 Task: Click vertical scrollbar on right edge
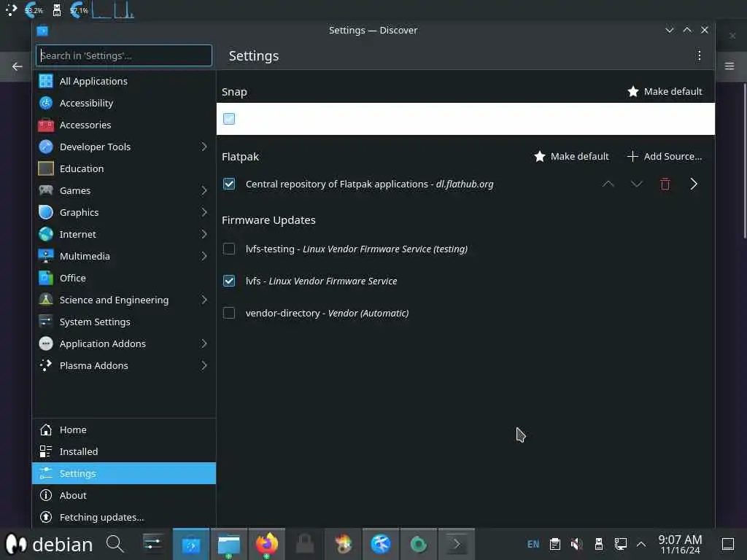745,160
